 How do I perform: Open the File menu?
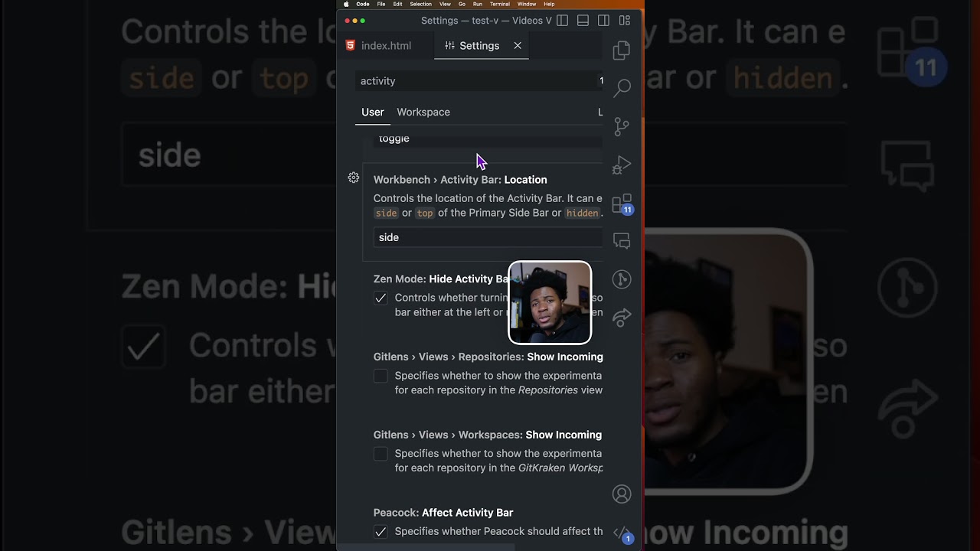click(x=381, y=4)
